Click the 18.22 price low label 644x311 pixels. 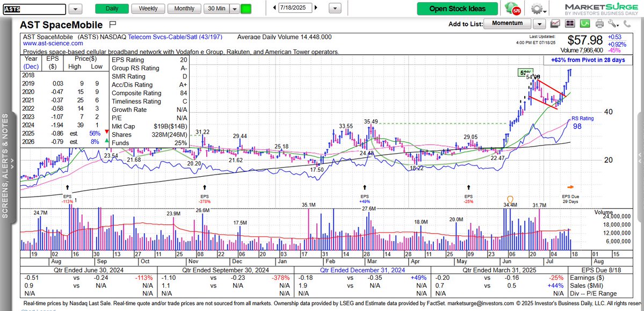click(416, 169)
